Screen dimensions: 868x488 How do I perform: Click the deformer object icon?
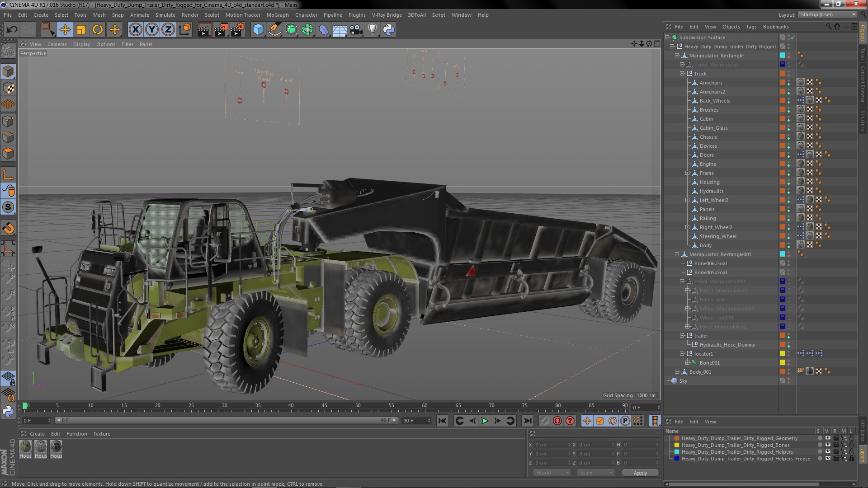click(x=324, y=30)
